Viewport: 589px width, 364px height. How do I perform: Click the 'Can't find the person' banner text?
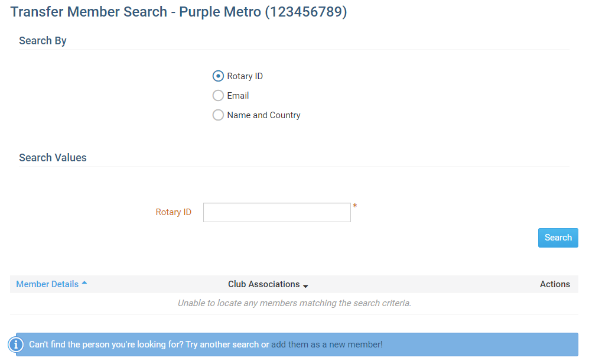pos(148,344)
